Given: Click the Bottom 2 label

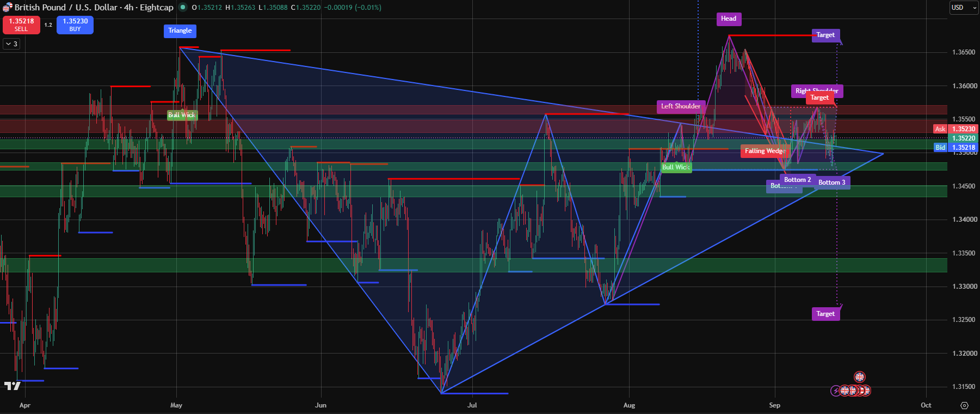Looking at the screenshot, I should point(797,180).
